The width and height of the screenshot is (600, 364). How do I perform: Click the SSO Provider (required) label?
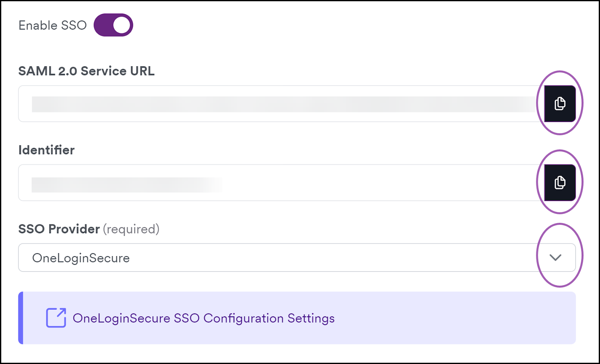pyautogui.click(x=89, y=229)
